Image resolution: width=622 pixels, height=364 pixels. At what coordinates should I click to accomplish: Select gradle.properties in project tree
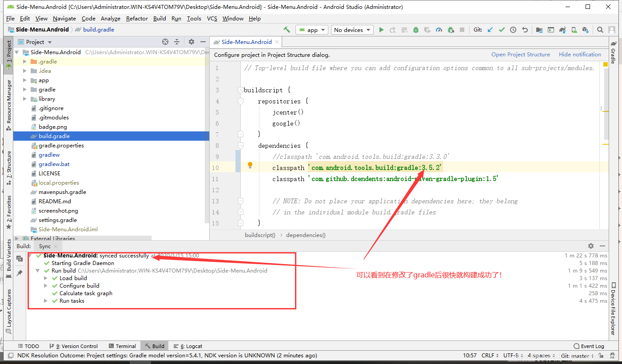(x=61, y=146)
